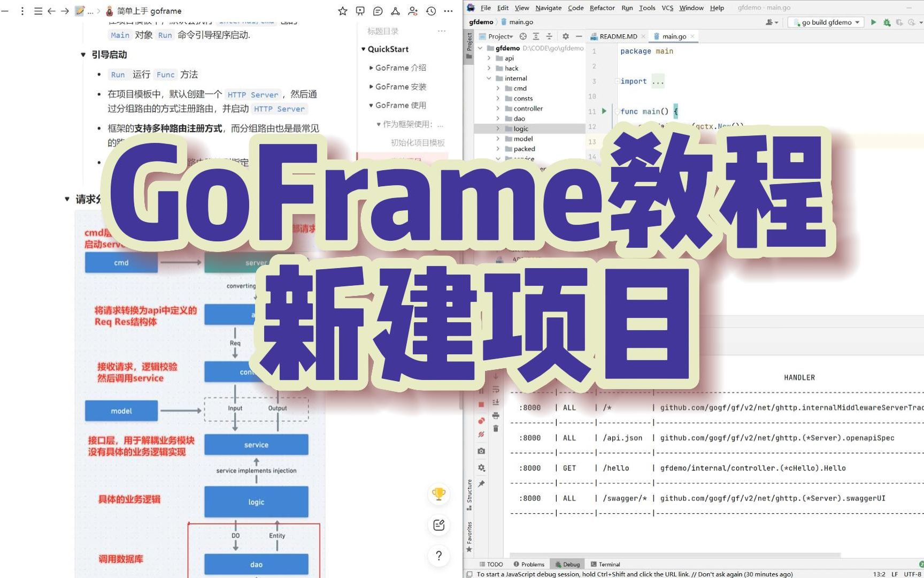Open the share network icon in document toolbar
This screenshot has height=578, width=924.
[395, 11]
